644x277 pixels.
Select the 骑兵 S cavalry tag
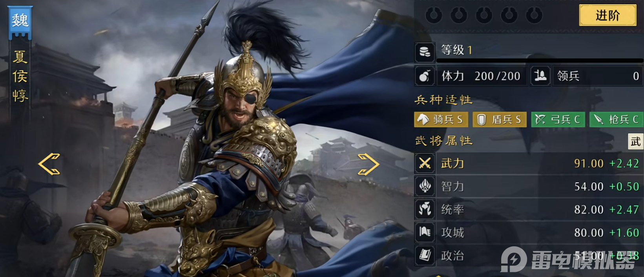coord(441,119)
